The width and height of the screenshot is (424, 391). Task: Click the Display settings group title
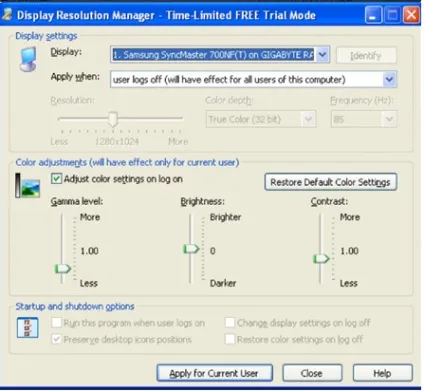point(46,36)
